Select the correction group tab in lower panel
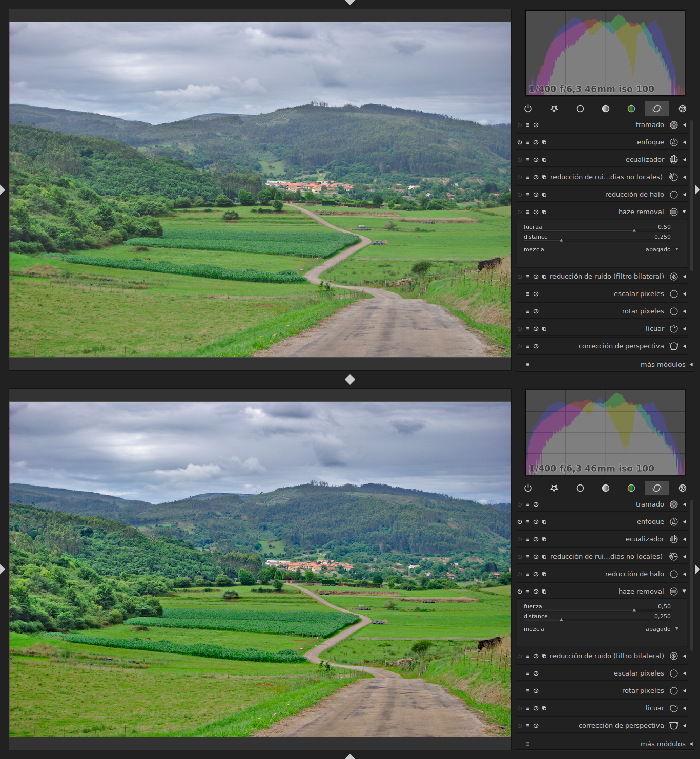Viewport: 700px width, 759px height. [657, 488]
